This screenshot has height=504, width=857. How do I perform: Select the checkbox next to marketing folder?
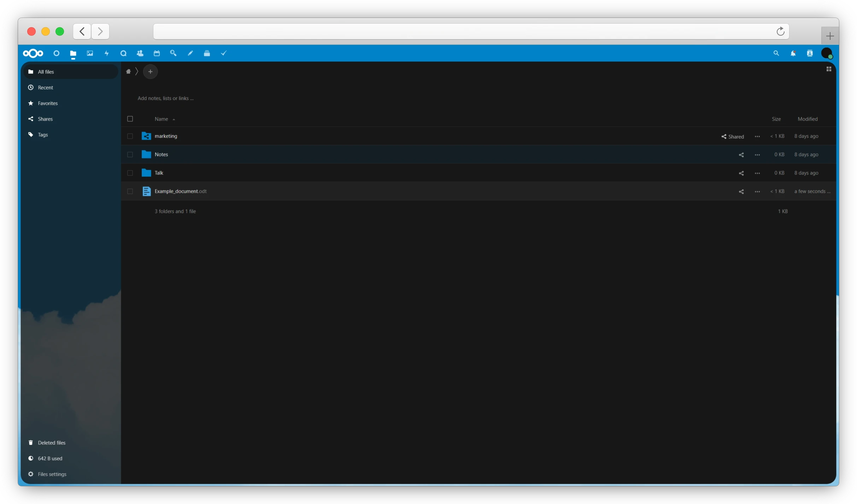click(x=130, y=136)
